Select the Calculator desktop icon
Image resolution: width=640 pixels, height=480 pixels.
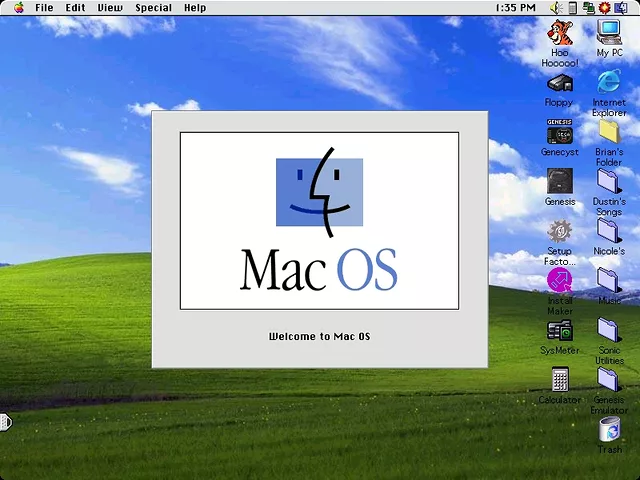coord(560,380)
